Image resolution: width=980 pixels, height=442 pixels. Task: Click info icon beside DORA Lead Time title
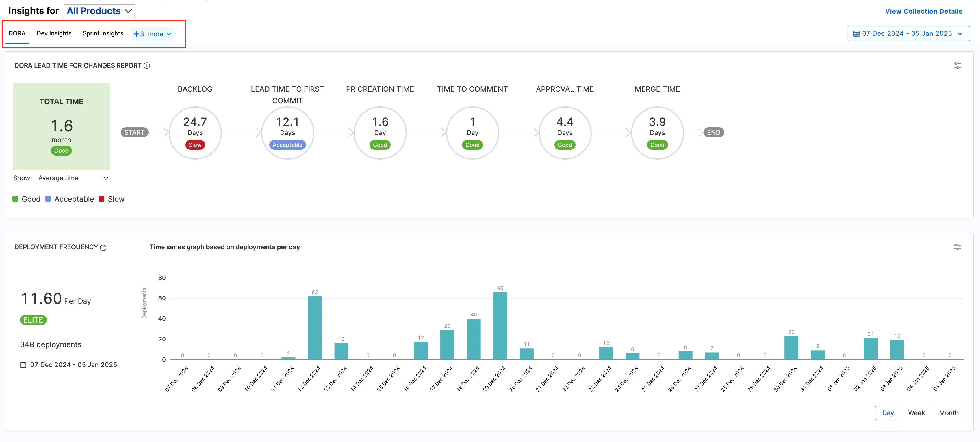147,66
